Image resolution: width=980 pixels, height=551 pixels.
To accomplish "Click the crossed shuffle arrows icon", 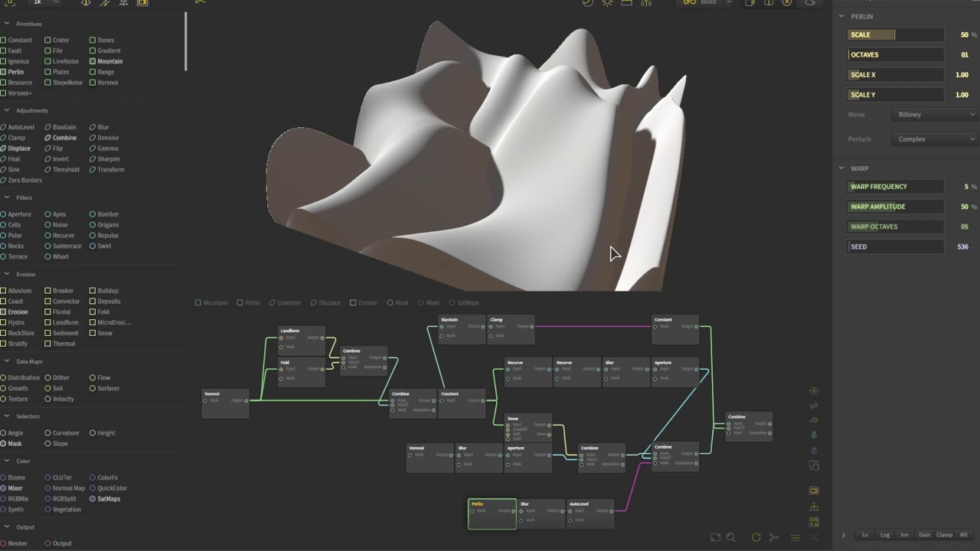I will (x=814, y=537).
